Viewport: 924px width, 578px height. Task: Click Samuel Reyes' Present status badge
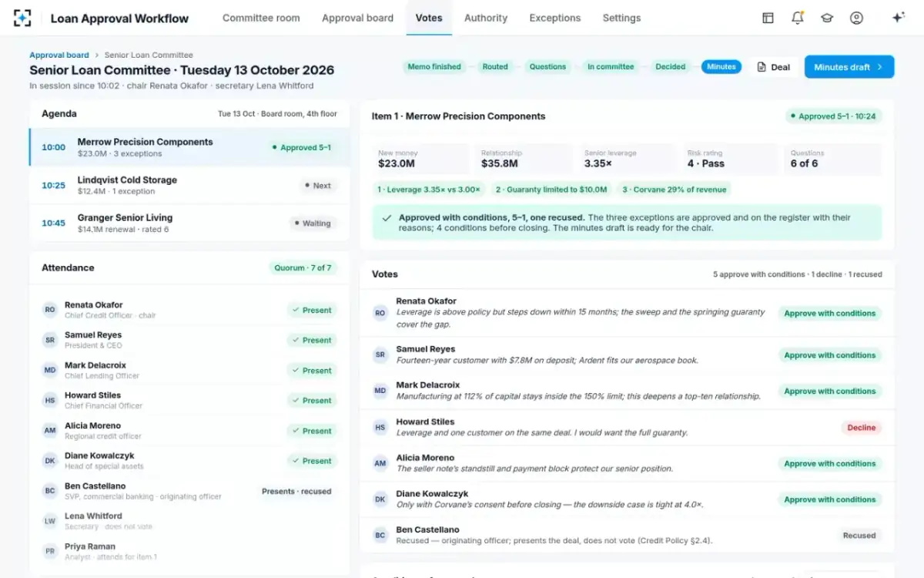tap(312, 340)
